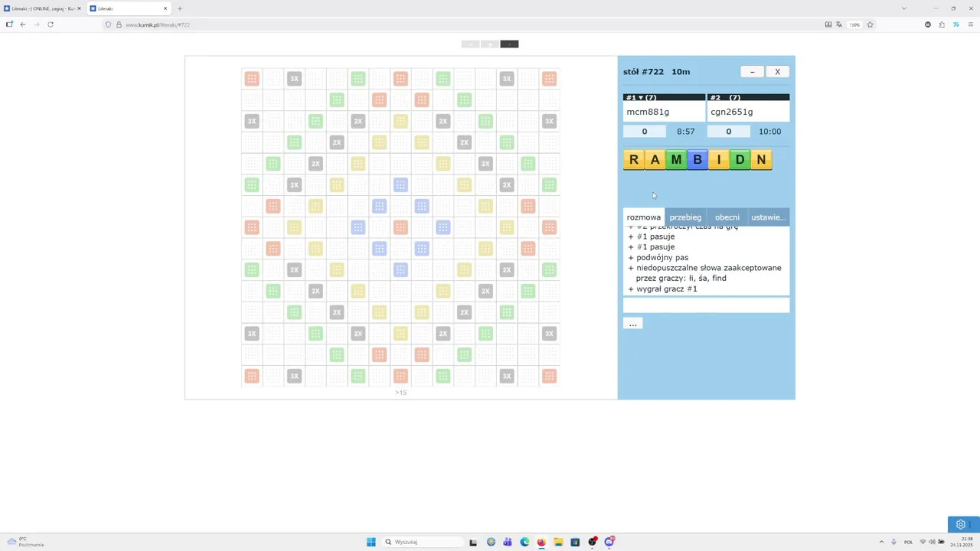Click the 'wygrał gracz #1' chat line
The width and height of the screenshot is (980, 551).
pos(666,289)
